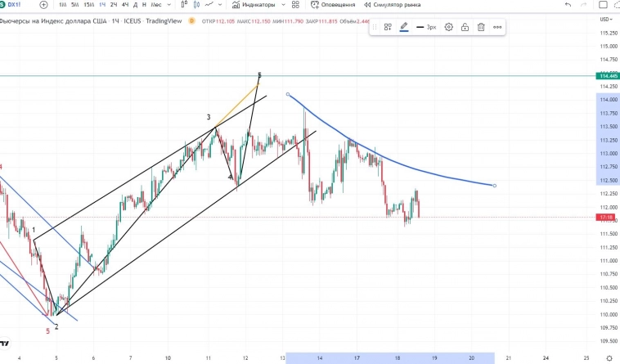Click date 14 on the time axis
620x364 pixels.
tap(320, 358)
